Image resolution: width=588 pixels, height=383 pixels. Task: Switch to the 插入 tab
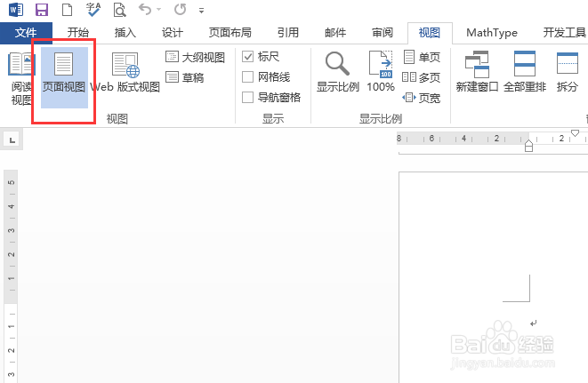coord(125,33)
